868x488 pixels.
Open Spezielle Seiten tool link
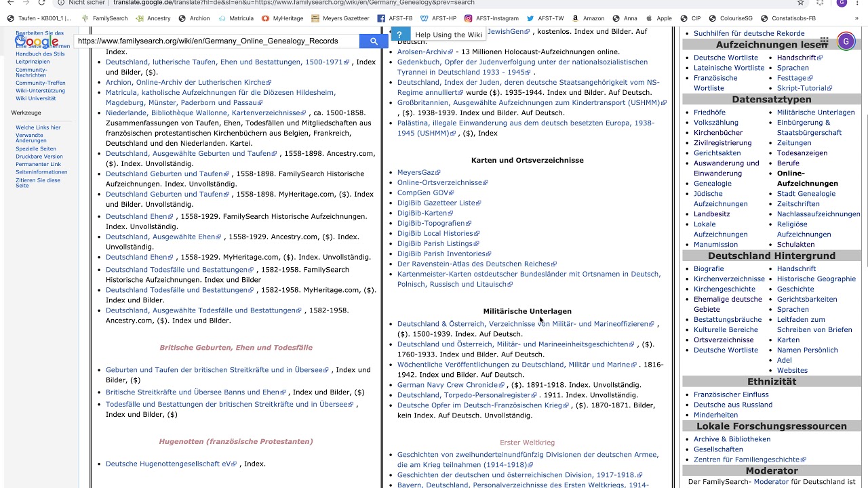coord(36,148)
